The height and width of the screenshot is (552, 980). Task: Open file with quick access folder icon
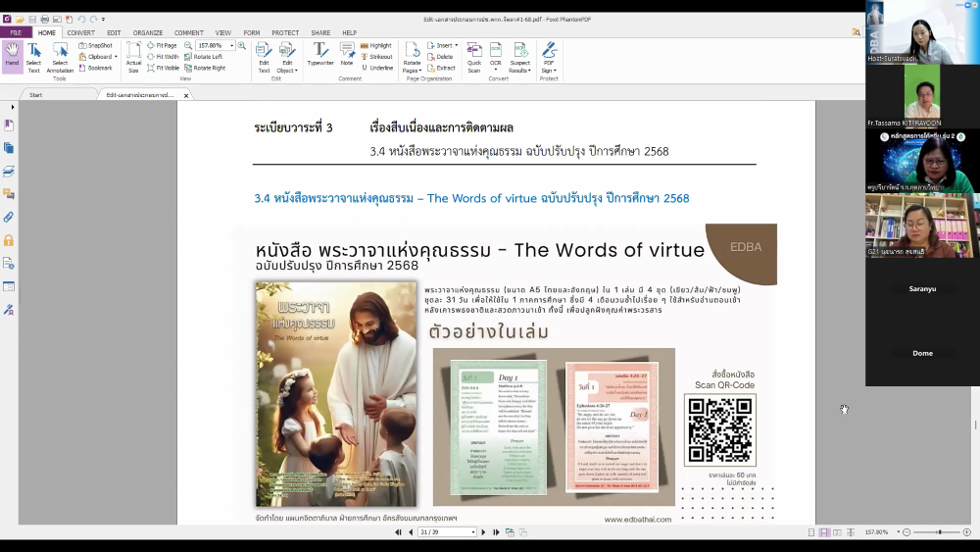pos(20,20)
